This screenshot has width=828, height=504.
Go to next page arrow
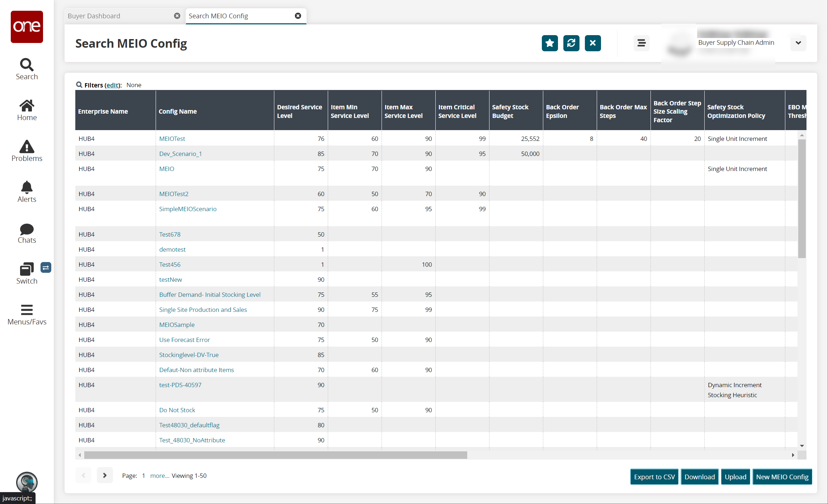click(x=105, y=475)
